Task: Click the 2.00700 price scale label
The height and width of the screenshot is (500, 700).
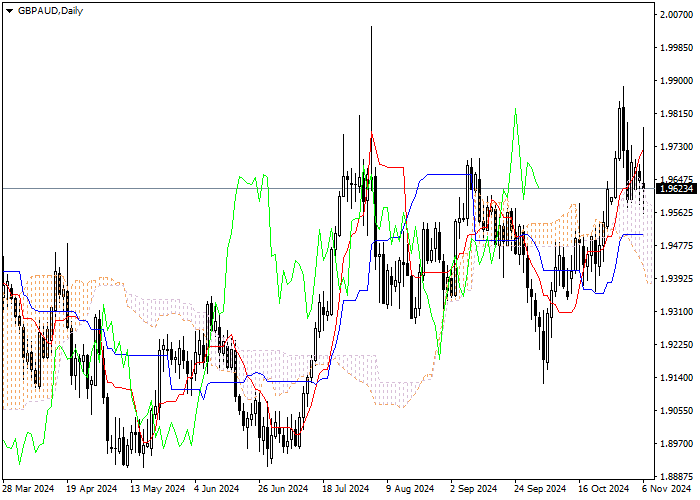Action: click(677, 15)
